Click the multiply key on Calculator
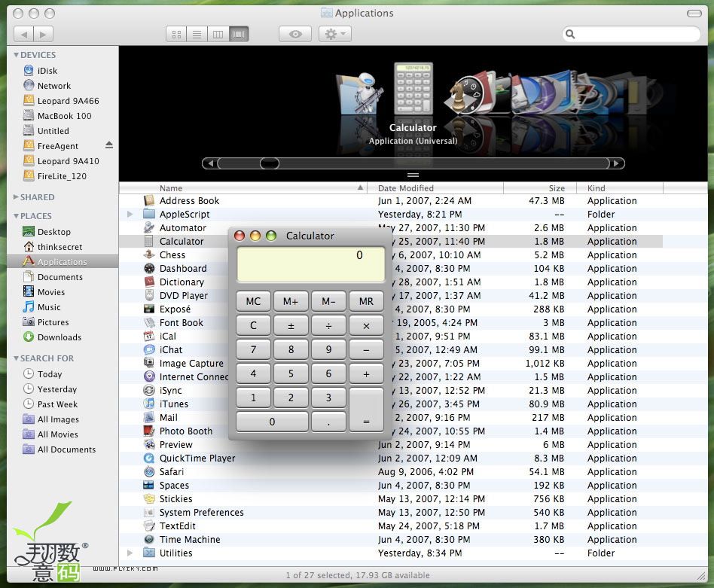Image resolution: width=714 pixels, height=588 pixels. coord(366,325)
